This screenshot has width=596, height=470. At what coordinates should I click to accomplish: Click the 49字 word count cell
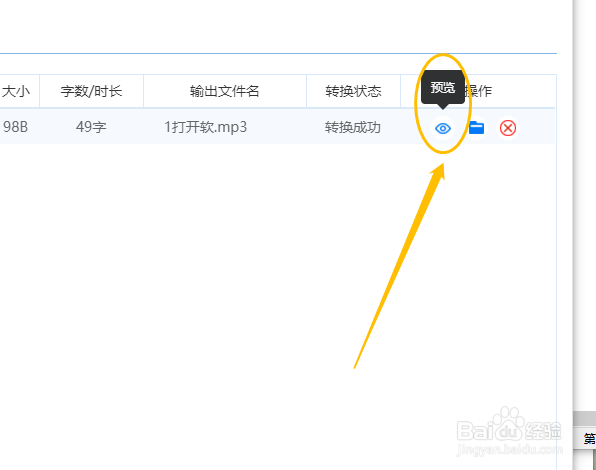point(91,127)
